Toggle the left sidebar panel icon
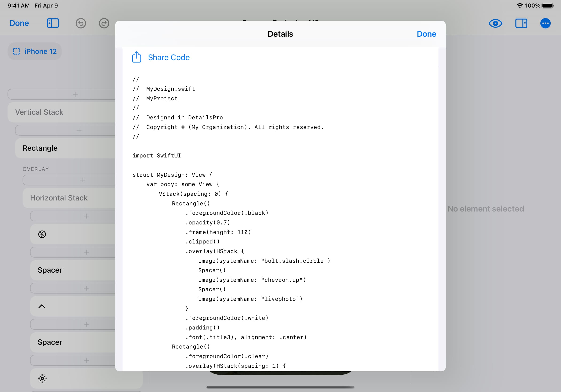Viewport: 561px width, 392px height. 53,23
